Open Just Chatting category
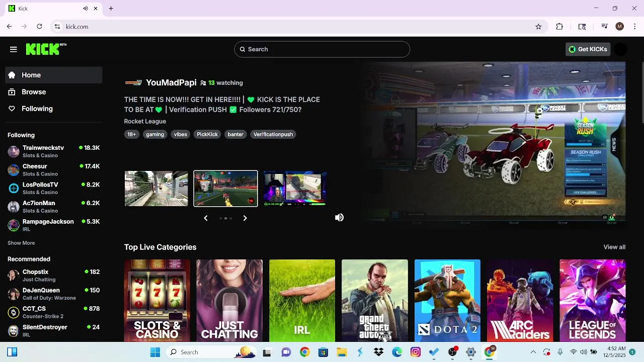644x362 pixels. pyautogui.click(x=229, y=301)
